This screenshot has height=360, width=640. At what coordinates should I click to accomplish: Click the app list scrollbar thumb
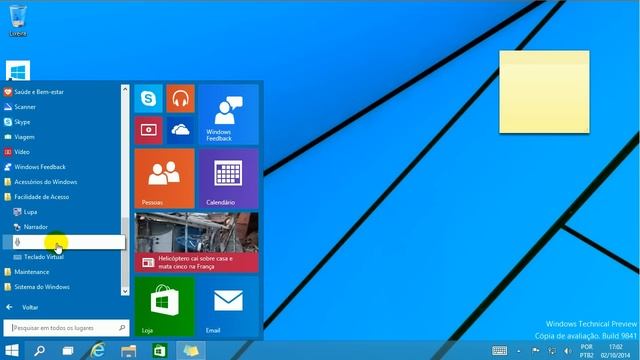(x=125, y=252)
